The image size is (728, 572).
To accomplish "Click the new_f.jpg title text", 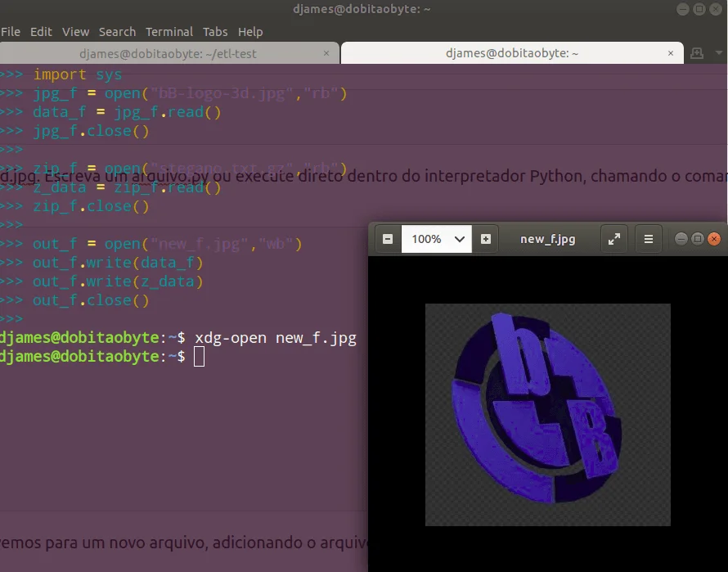I will (x=548, y=239).
